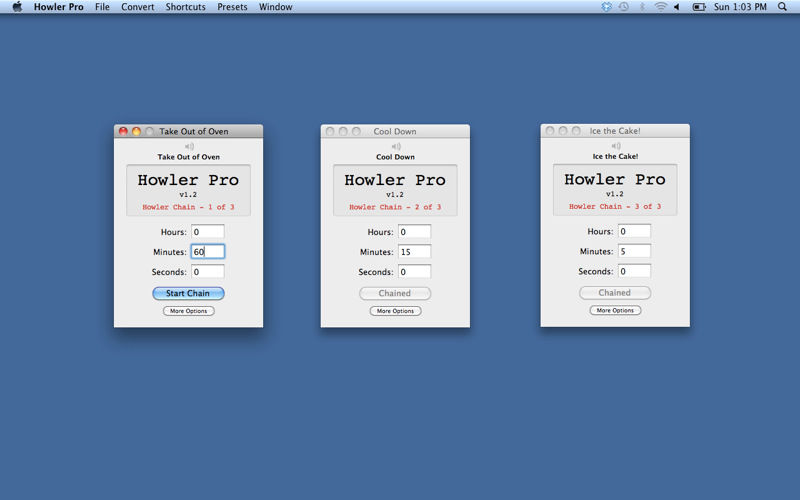This screenshot has height=500, width=800.
Task: Open the Convert menu
Action: (x=138, y=7)
